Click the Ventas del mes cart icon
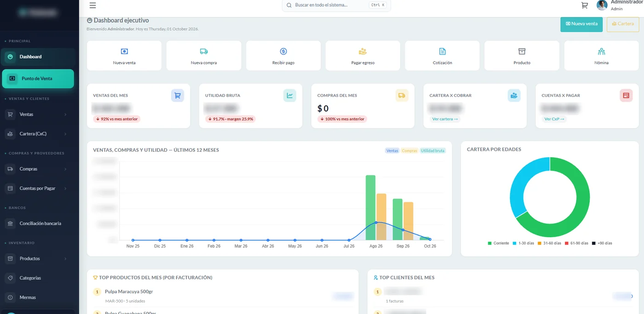Image resolution: width=644 pixels, height=314 pixels. coord(178,96)
